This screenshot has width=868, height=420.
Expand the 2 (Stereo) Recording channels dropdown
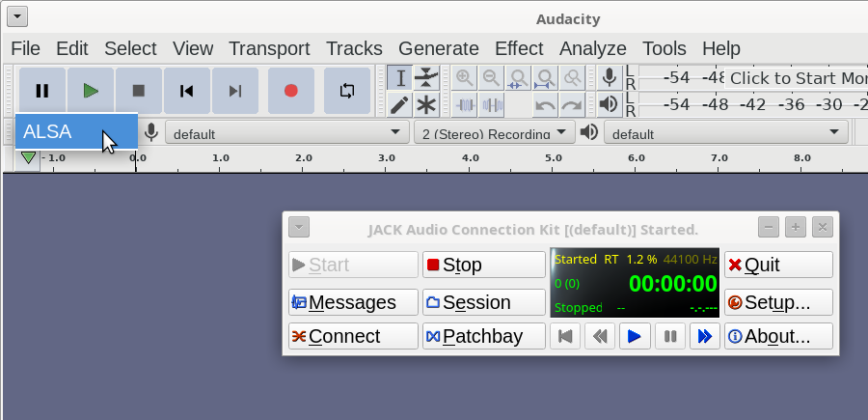[x=494, y=133]
